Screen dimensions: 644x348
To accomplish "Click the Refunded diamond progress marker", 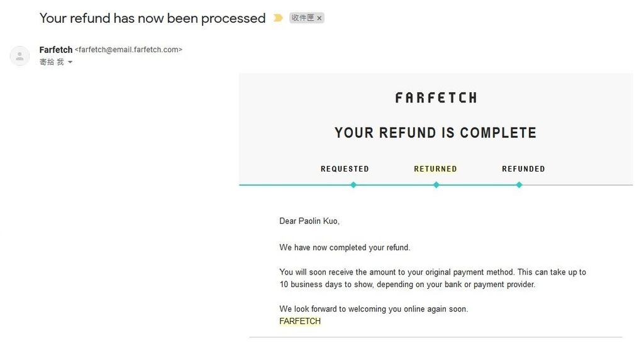I will pyautogui.click(x=519, y=185).
